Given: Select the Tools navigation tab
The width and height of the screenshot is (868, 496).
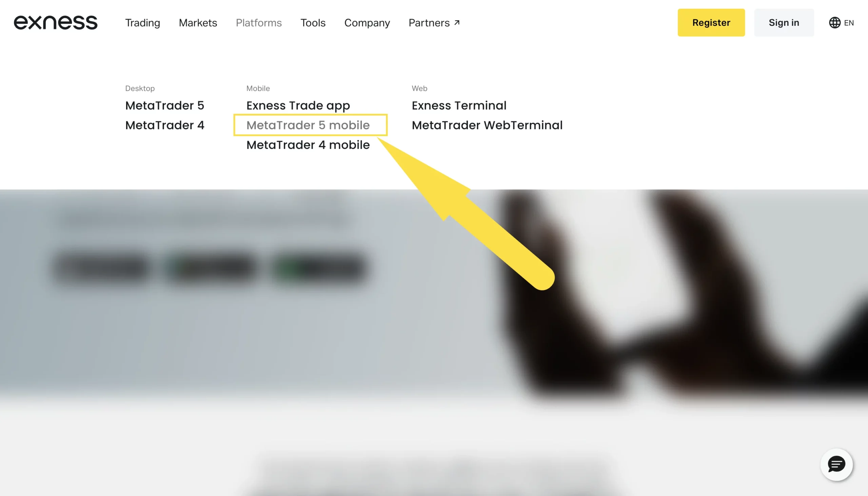Looking at the screenshot, I should click(313, 23).
